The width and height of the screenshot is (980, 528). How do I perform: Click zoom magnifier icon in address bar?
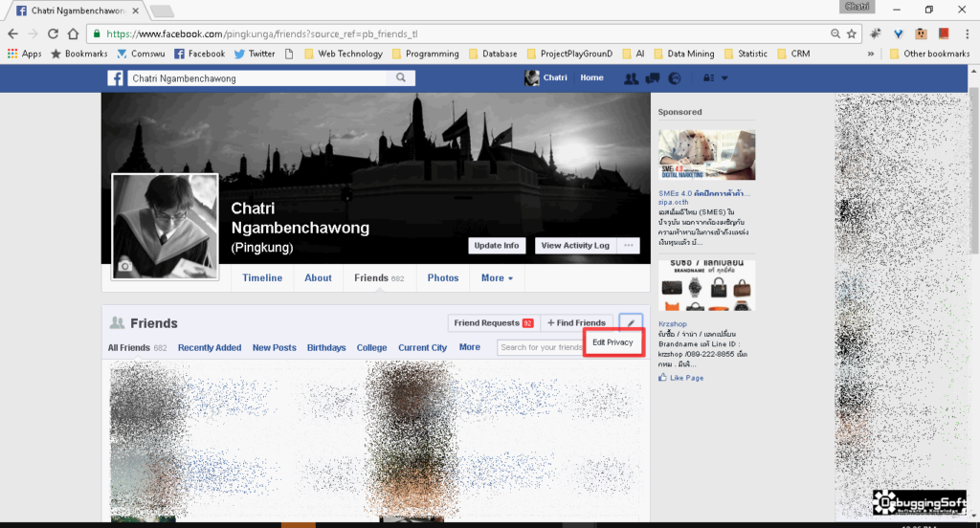[x=835, y=33]
